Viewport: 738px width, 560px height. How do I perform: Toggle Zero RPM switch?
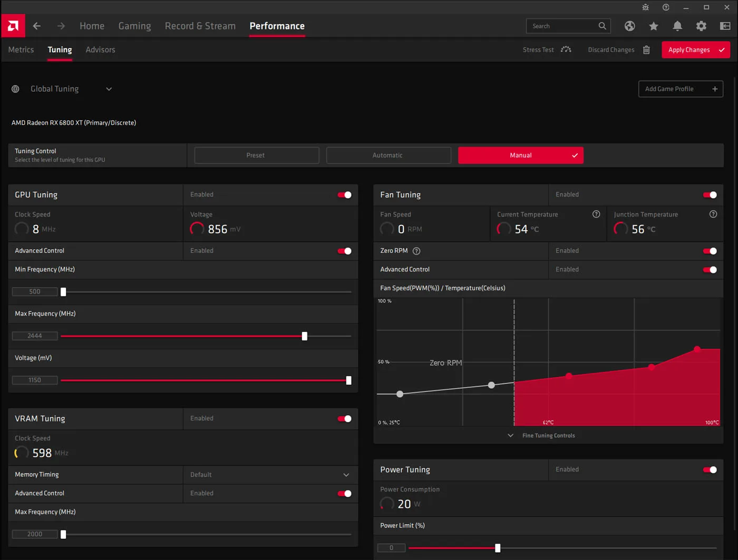[710, 251]
